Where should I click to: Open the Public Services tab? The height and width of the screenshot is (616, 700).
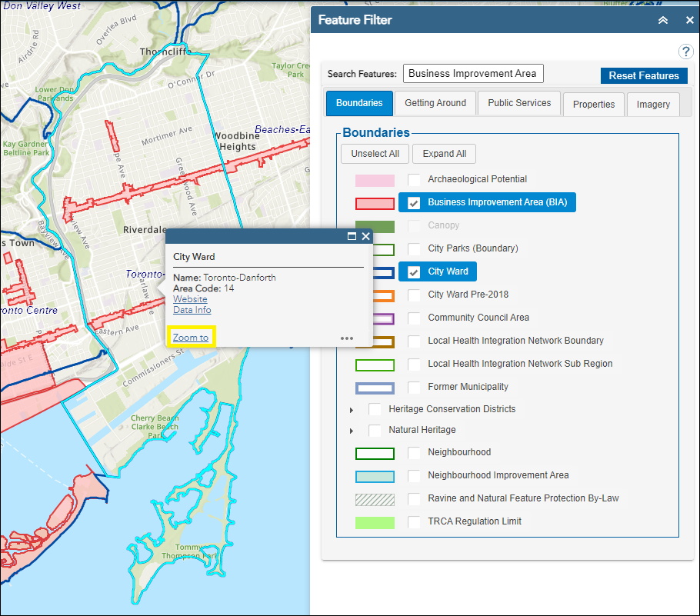pyautogui.click(x=519, y=103)
